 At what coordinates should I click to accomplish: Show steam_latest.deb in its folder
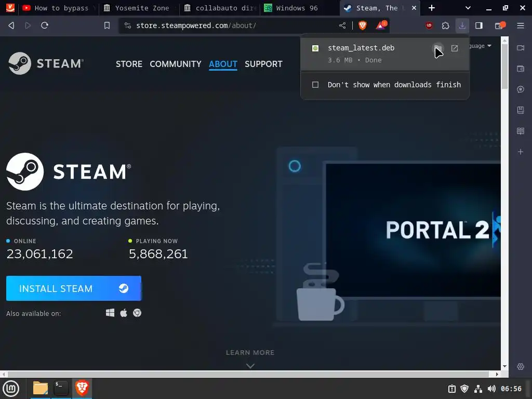tap(437, 48)
